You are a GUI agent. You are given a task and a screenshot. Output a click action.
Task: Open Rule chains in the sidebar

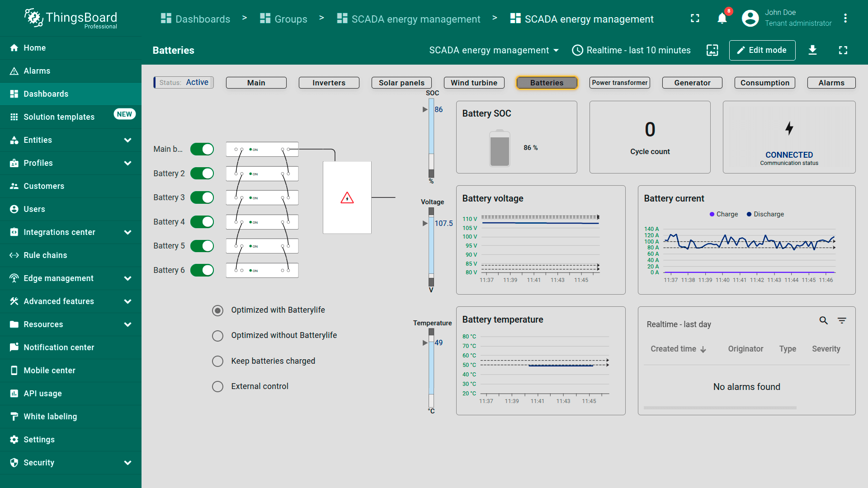coord(45,255)
